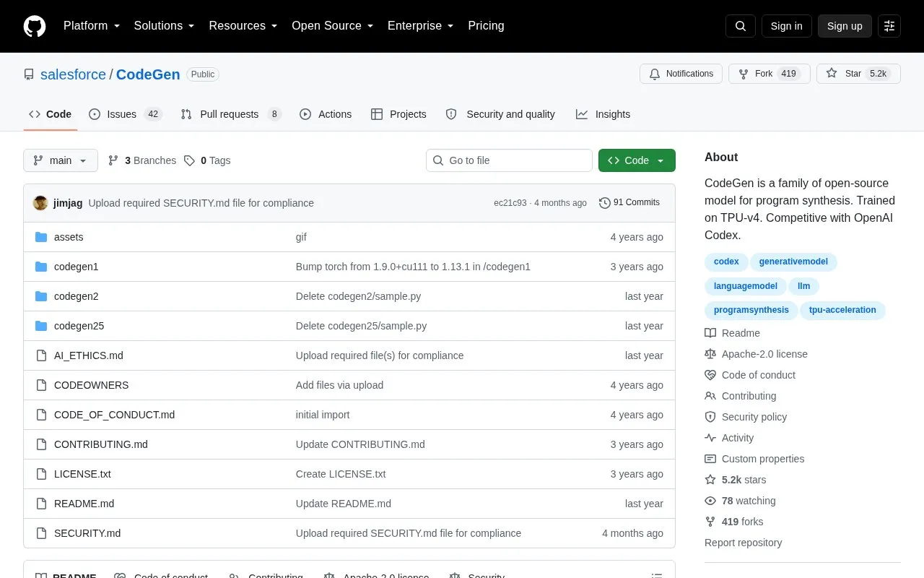Click the Sign up button

[845, 26]
